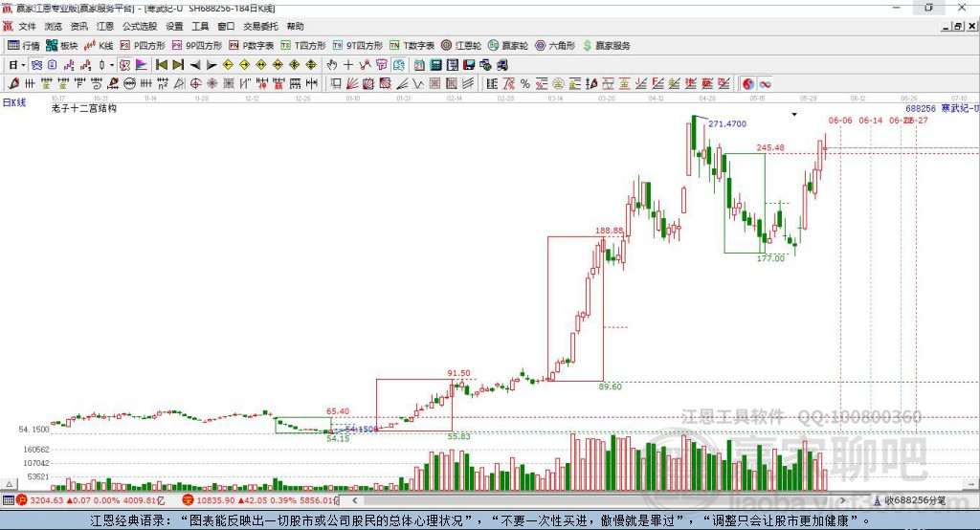The image size is (980, 530).
Task: Open the 浏览 menu
Action: tap(54, 26)
